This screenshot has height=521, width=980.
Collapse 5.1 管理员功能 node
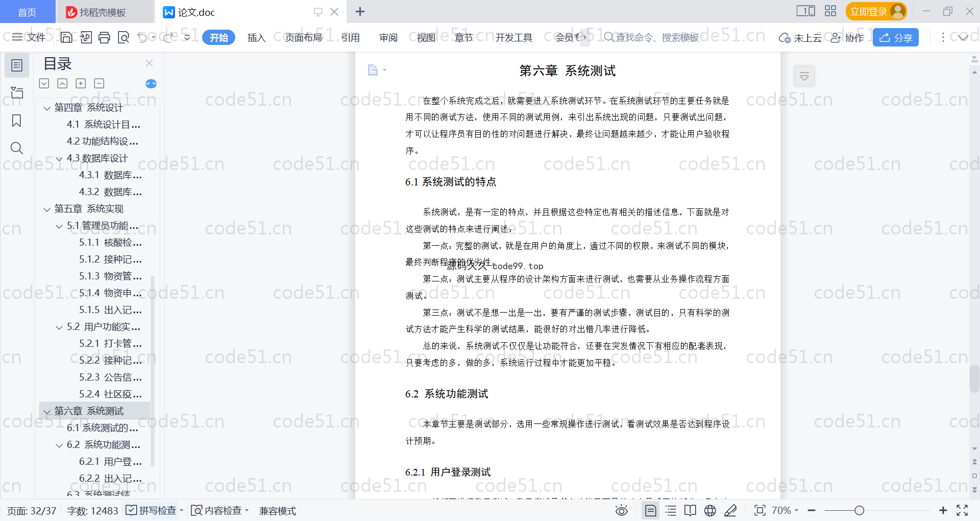pos(59,226)
